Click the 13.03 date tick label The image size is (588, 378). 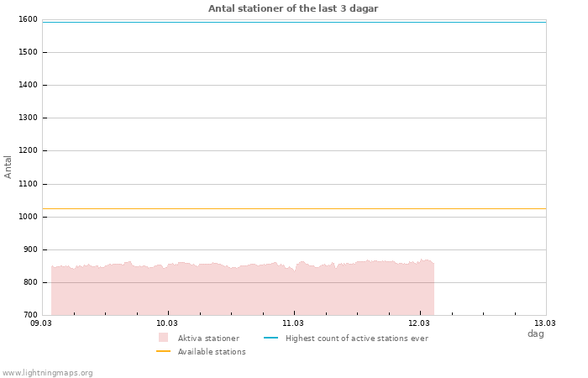click(x=545, y=323)
